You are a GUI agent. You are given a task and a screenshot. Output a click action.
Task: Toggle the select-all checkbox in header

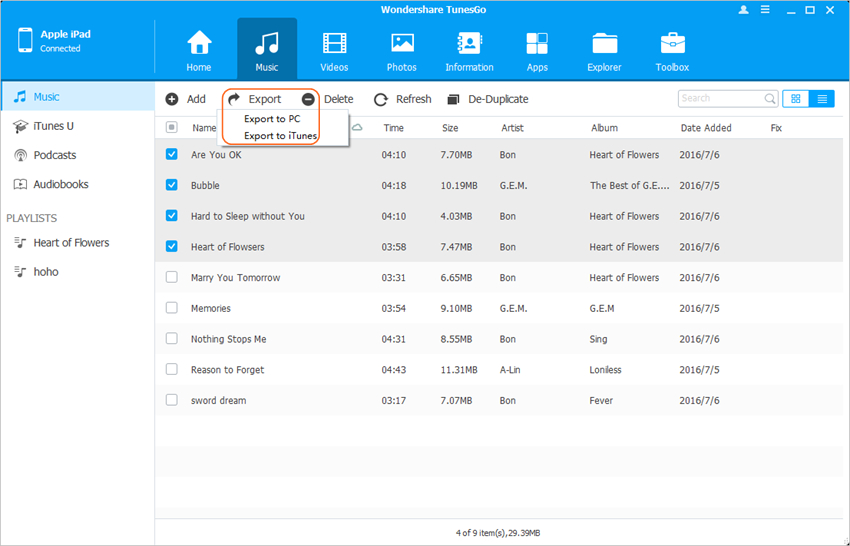pos(172,128)
